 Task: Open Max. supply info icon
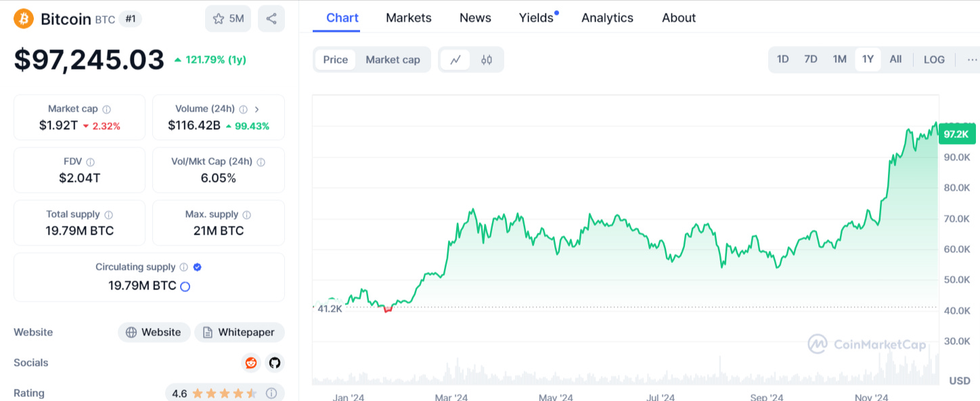247,214
